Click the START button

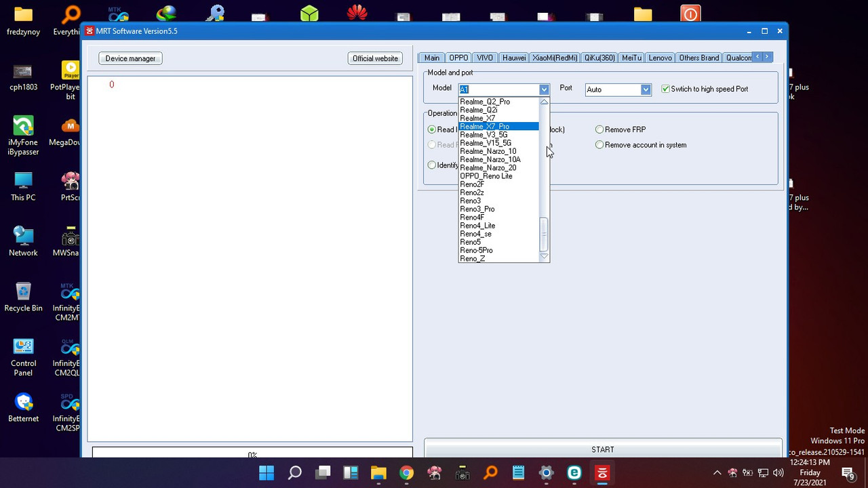tap(603, 449)
